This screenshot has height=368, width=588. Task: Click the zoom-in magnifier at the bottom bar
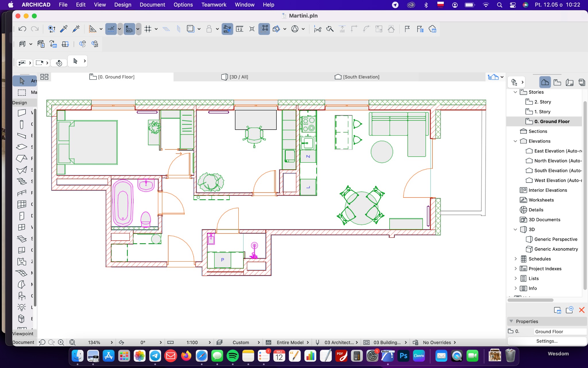click(61, 342)
